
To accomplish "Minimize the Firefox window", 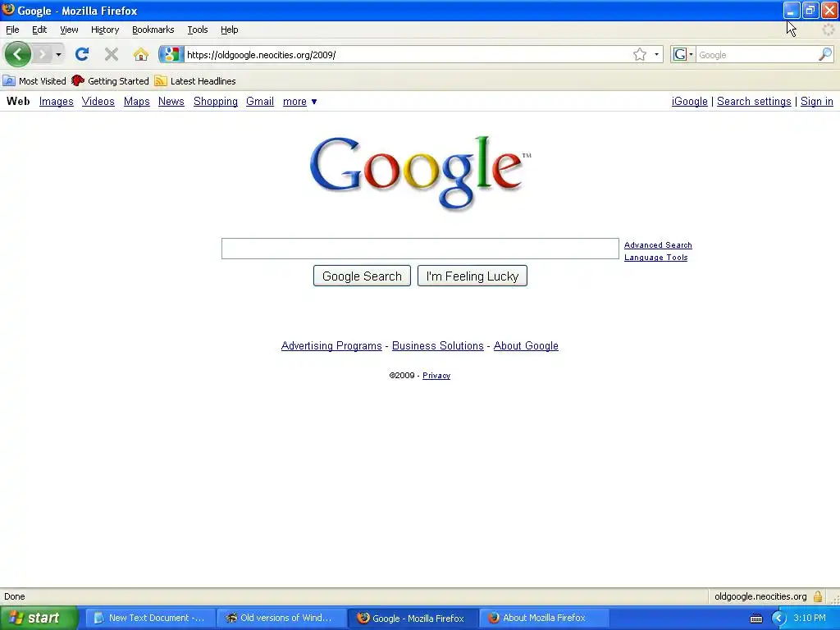I will (792, 10).
